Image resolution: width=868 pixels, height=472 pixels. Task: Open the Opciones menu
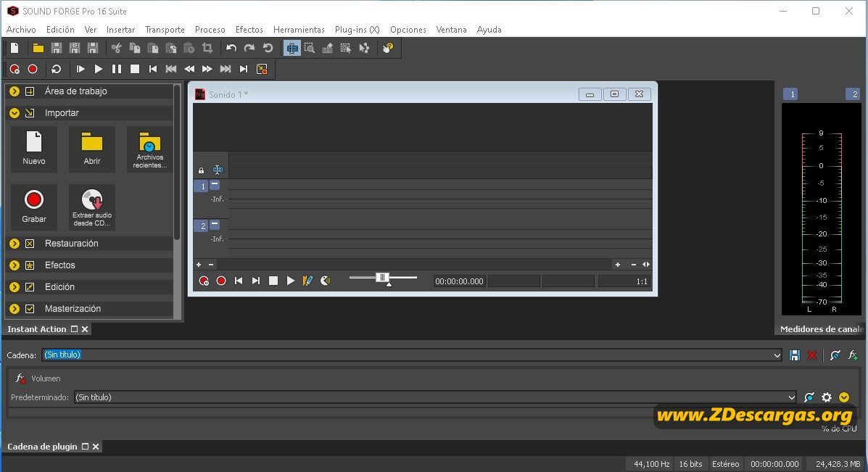pyautogui.click(x=408, y=29)
